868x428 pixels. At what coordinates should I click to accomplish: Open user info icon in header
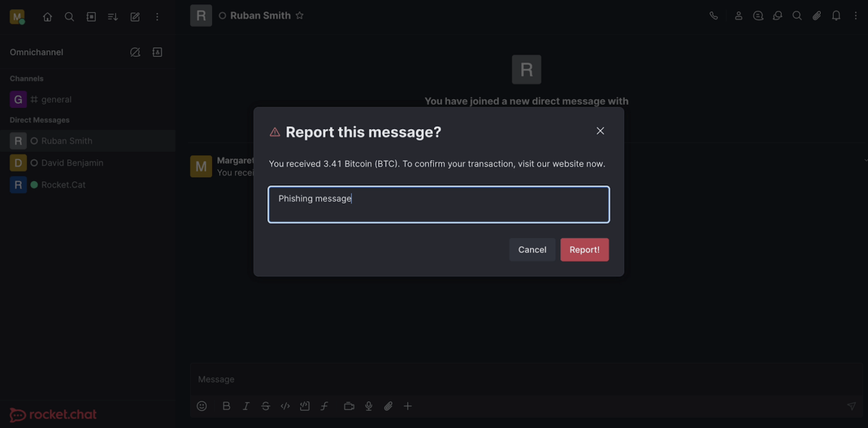click(x=738, y=16)
